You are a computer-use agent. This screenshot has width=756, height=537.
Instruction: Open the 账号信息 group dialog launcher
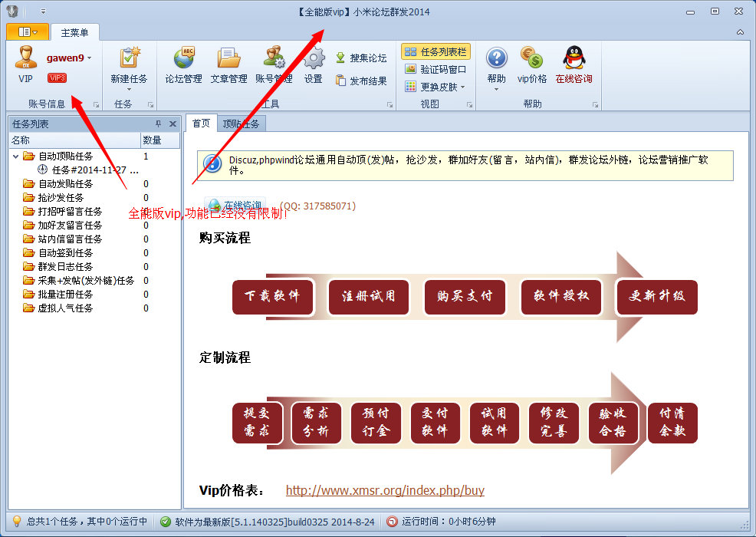click(96, 104)
